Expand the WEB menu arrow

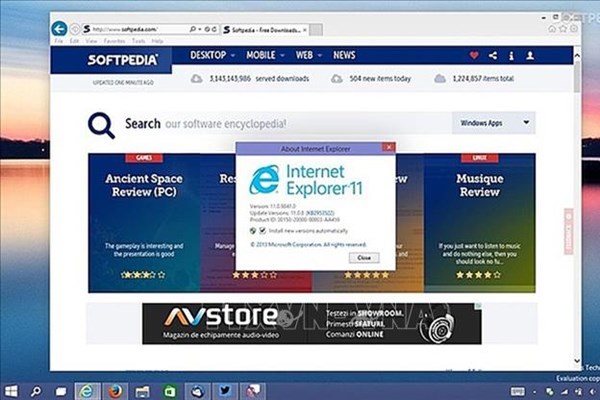click(x=320, y=56)
